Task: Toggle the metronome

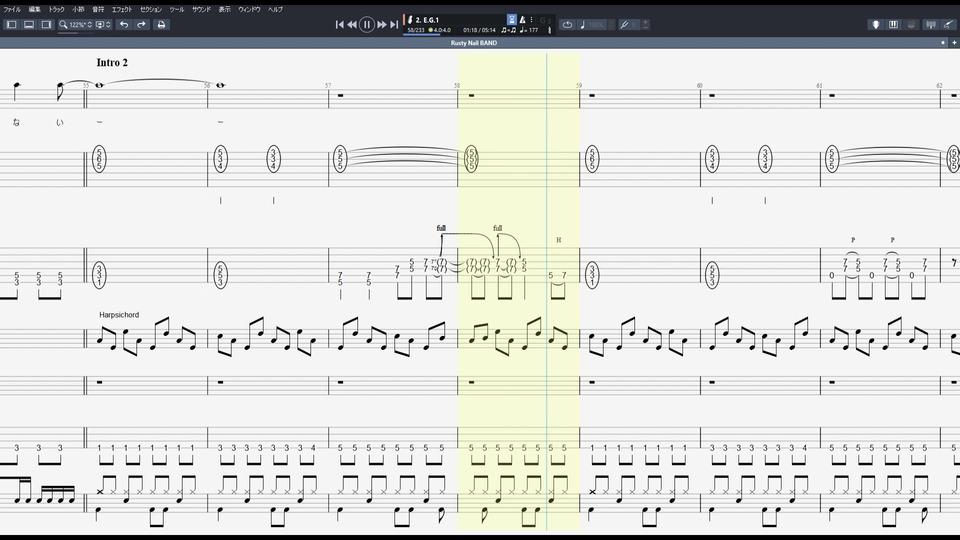Action: pos(522,20)
